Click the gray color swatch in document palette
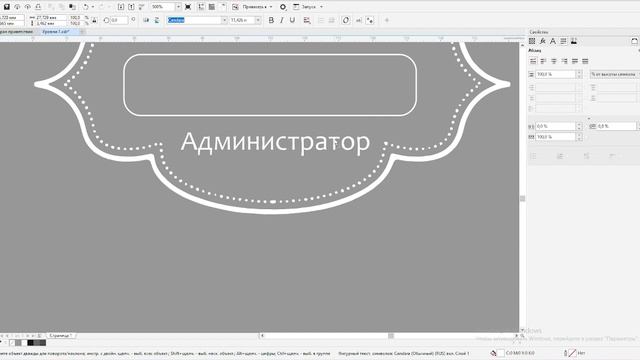Screen dimensions: 640x360 [x=18, y=343]
